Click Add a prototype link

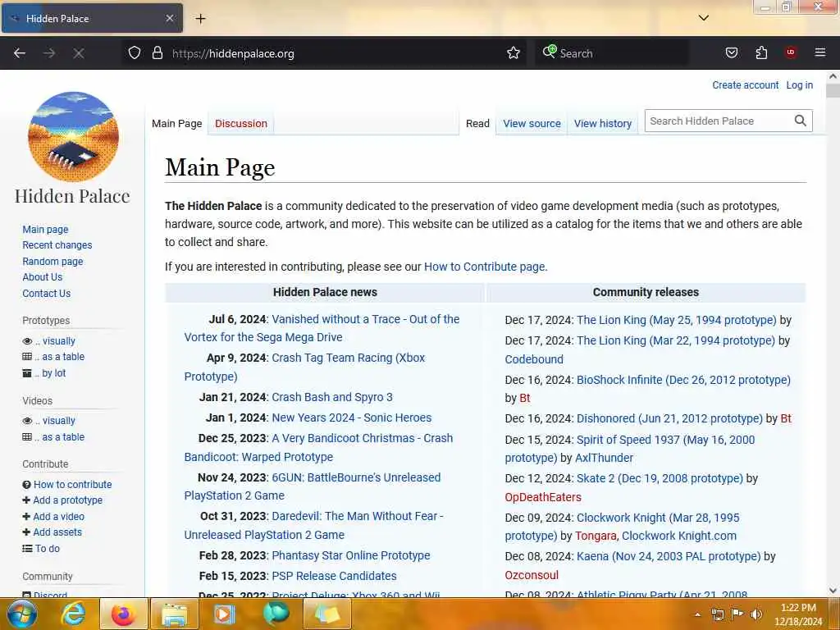pos(67,500)
